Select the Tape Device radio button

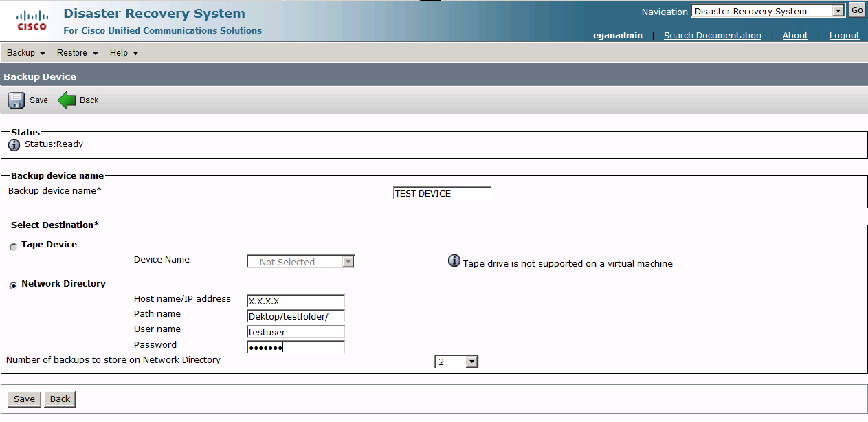click(x=14, y=247)
